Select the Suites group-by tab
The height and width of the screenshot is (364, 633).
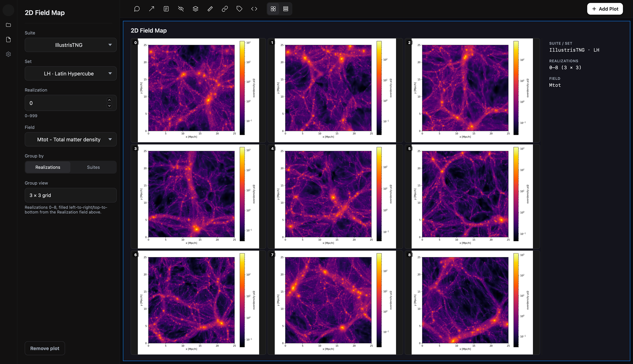(93, 167)
